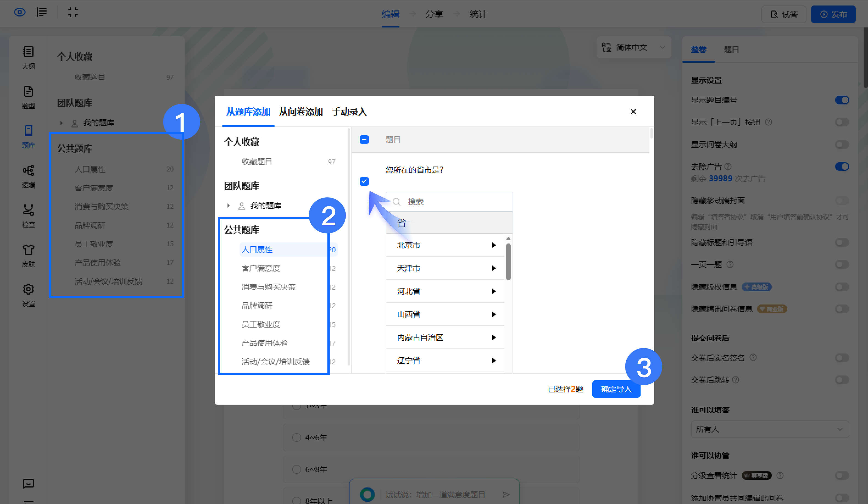Click help icon next to 去除广告

[x=728, y=167]
